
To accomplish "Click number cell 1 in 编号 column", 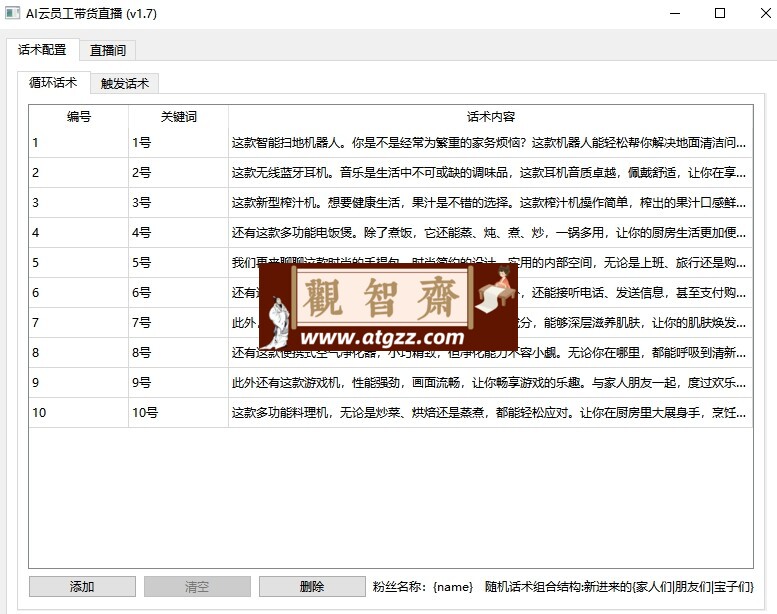I will point(79,143).
